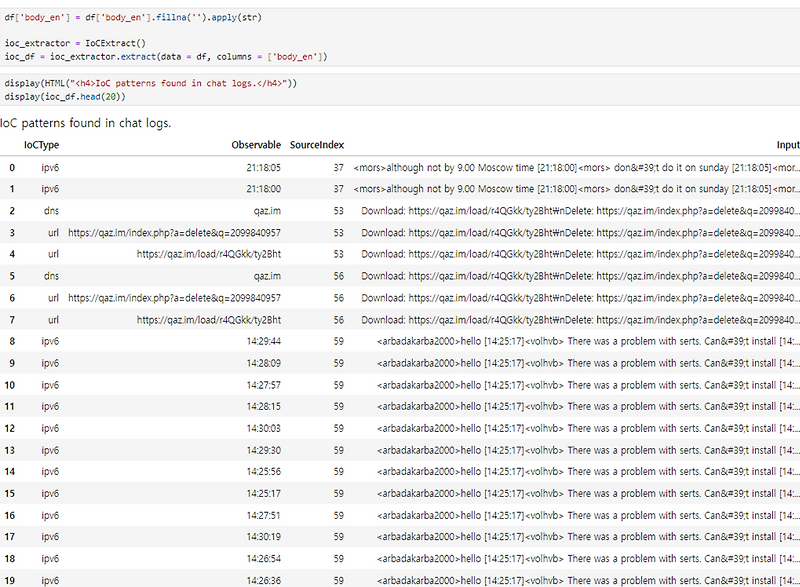Click the SourceIndex column header

click(317, 145)
